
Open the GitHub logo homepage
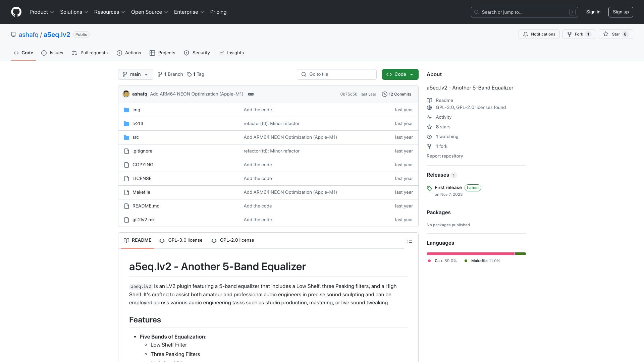point(16,12)
